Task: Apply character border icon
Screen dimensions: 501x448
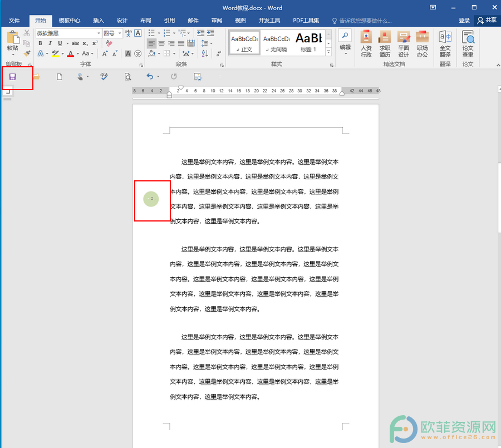Action: click(138, 33)
